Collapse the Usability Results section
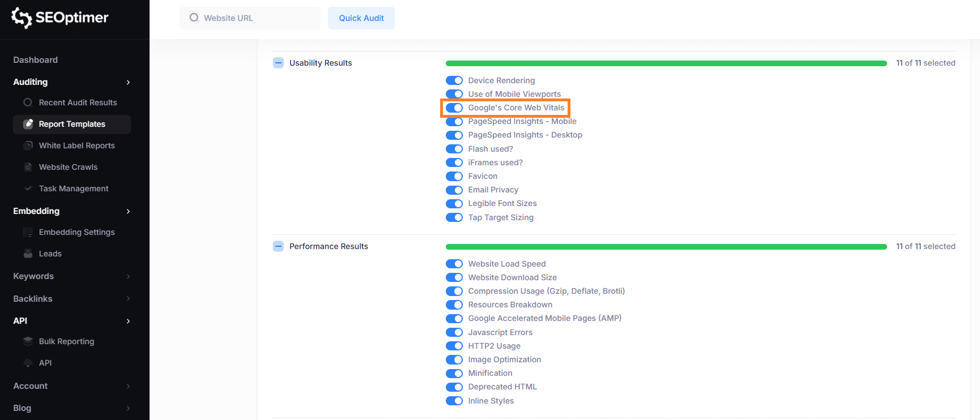The image size is (980, 420). tap(278, 63)
